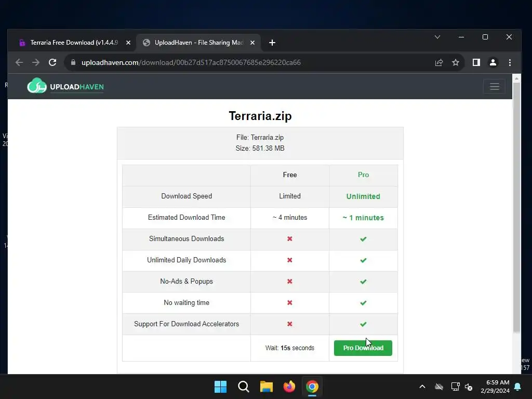Click red X in Simultaneous Downloads row
Screen dimensions: 532x399
pos(290,239)
